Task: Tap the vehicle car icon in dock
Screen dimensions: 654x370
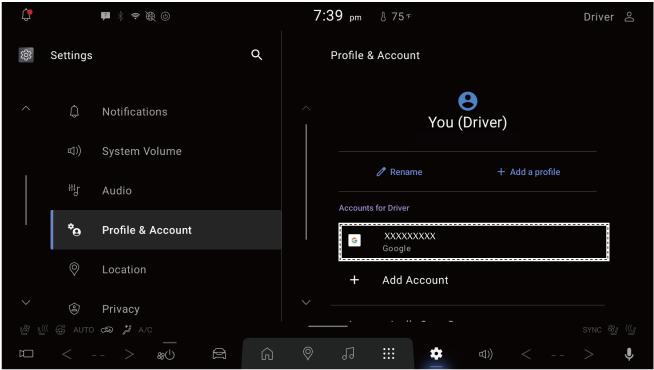Action: 219,354
